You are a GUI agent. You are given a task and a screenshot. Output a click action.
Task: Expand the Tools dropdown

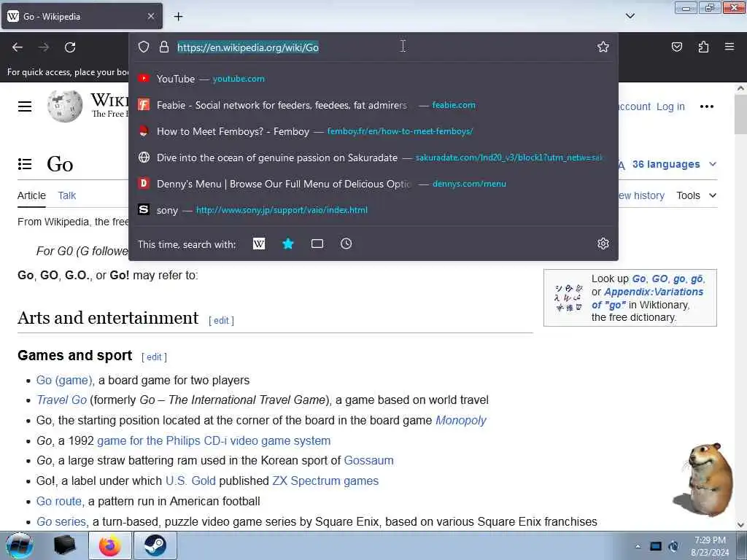[x=696, y=195]
